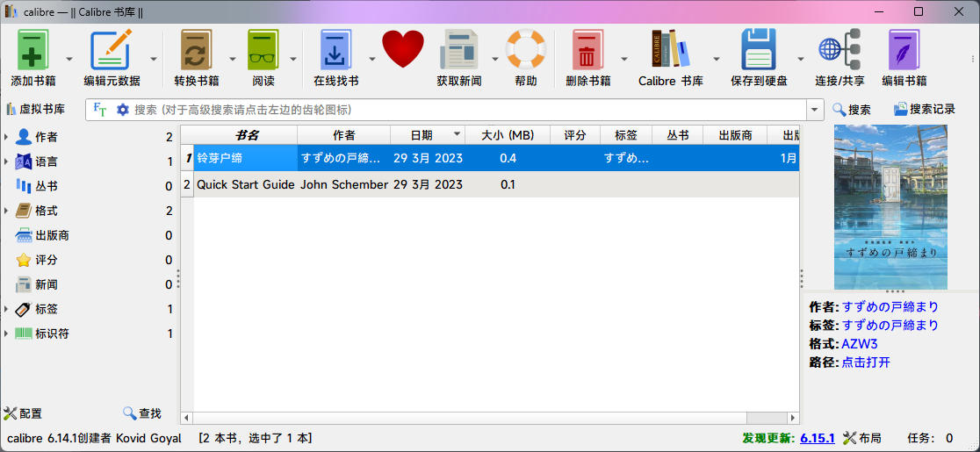
Task: Sort by 日期 column header
Action: (429, 135)
